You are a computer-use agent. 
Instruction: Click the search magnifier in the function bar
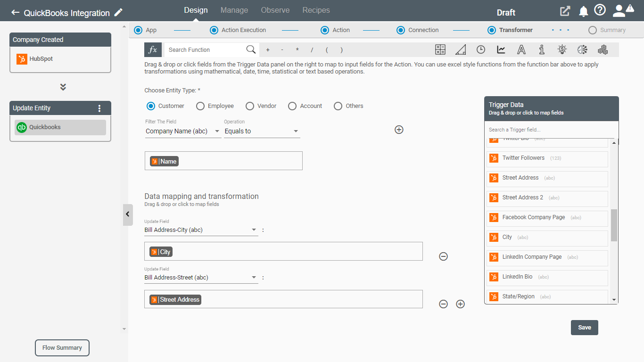(x=251, y=49)
